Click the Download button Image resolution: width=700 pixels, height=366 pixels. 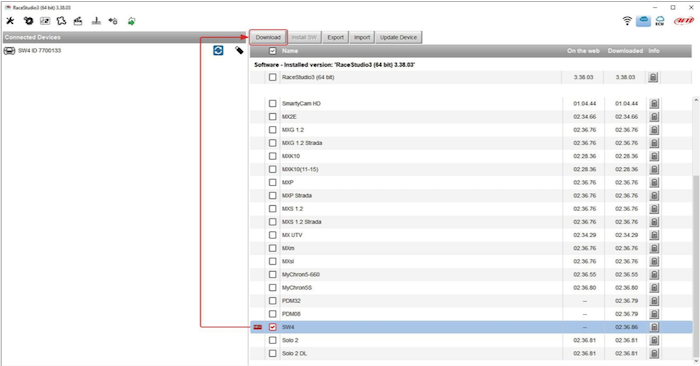click(268, 37)
